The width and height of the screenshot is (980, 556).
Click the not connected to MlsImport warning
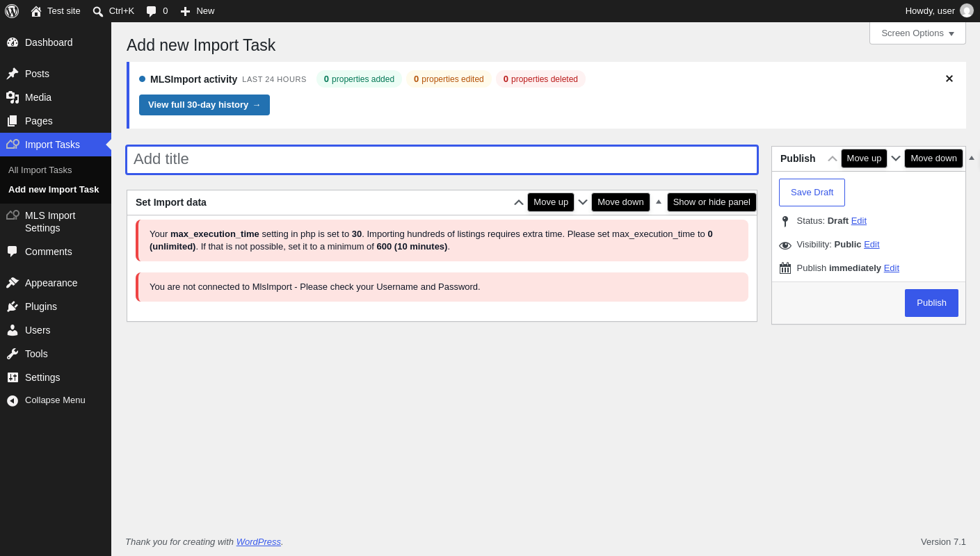(442, 287)
